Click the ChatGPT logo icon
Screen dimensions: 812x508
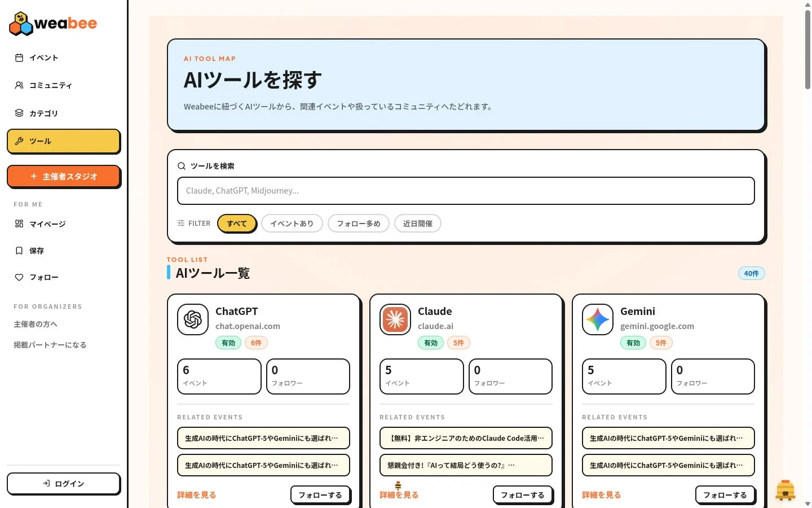coord(193,319)
